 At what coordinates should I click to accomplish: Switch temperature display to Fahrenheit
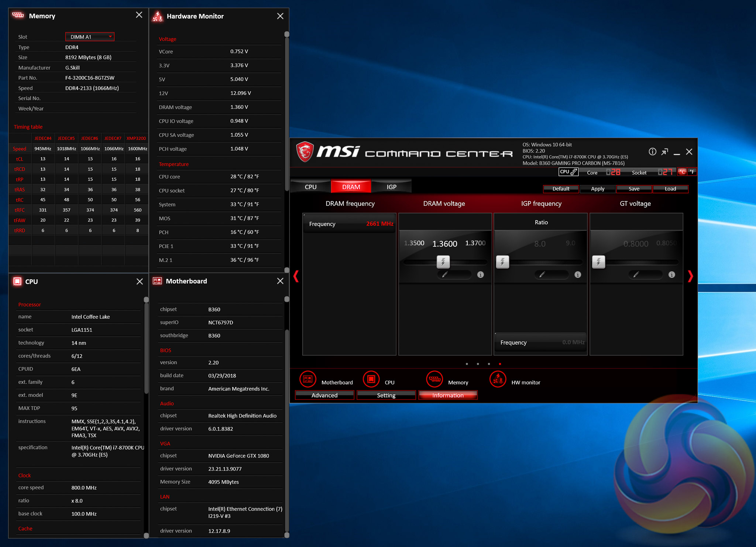[692, 172]
